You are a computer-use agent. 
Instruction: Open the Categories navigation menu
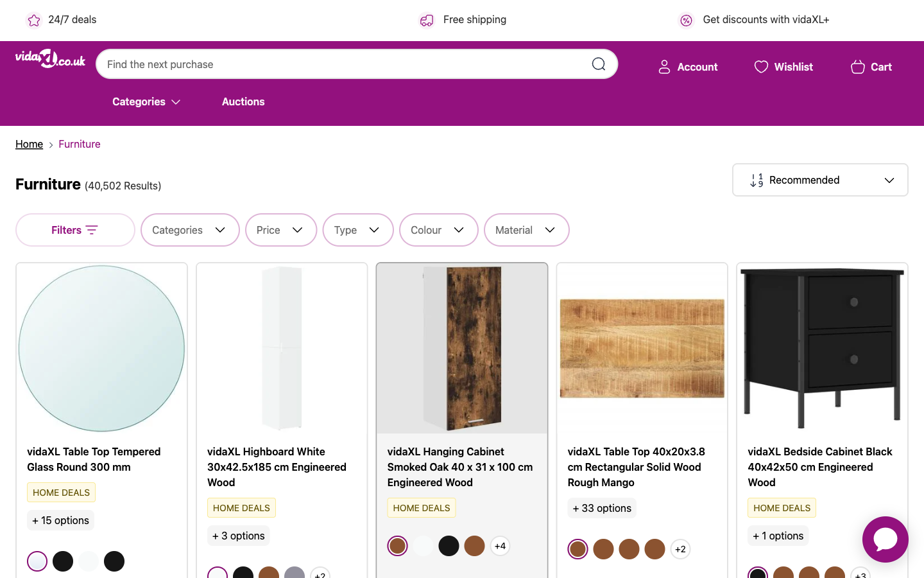tap(146, 101)
